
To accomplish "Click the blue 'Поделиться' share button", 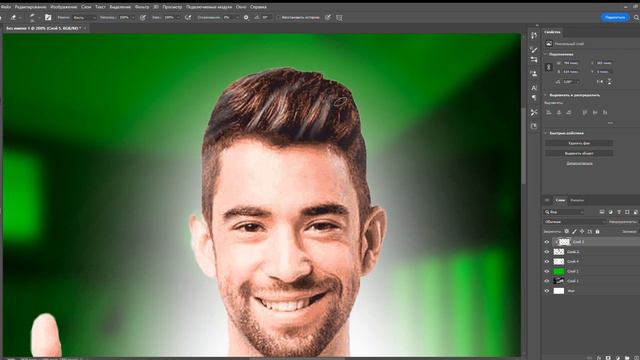I will pos(615,18).
